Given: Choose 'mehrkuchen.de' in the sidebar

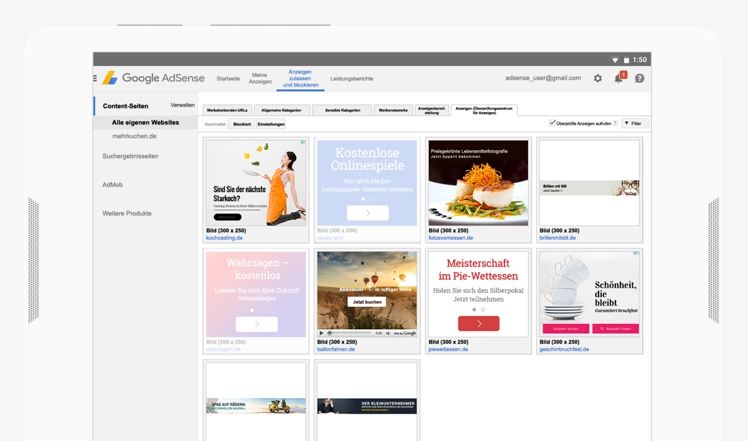Looking at the screenshot, I should [x=133, y=134].
